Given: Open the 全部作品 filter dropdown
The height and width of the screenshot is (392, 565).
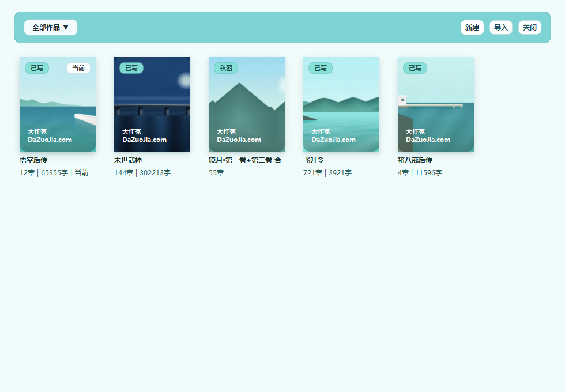Looking at the screenshot, I should (51, 28).
